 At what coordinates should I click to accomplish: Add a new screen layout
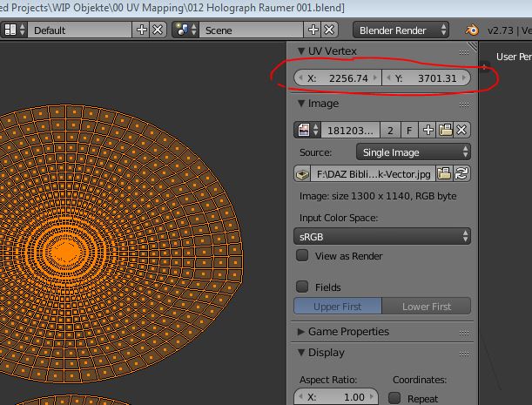coord(141,30)
